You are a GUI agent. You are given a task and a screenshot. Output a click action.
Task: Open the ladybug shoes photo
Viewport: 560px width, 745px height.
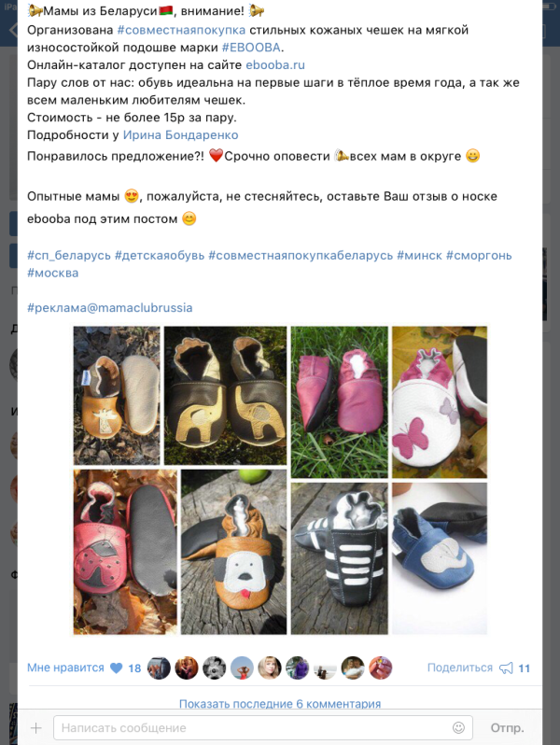pos(125,552)
